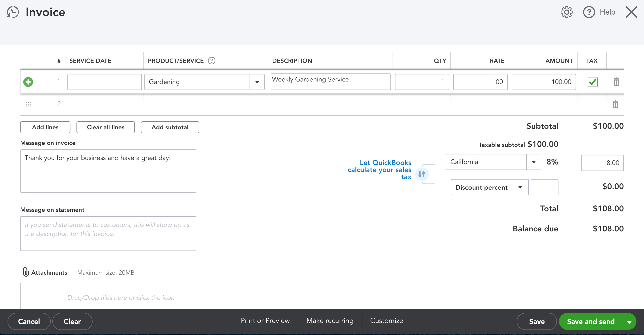The height and width of the screenshot is (335, 644).
Task: Open the settings gear icon
Action: 567,12
